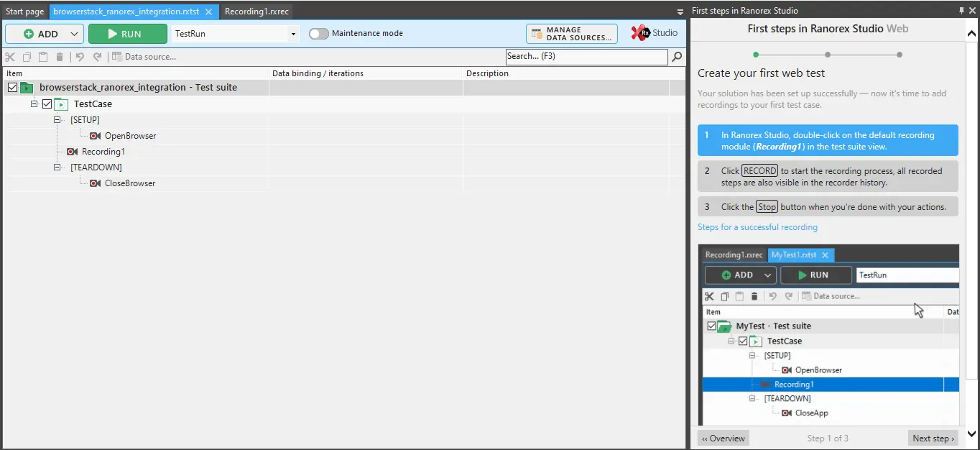The width and height of the screenshot is (980, 450).
Task: Collapse the [SETUP] tree node
Action: click(58, 120)
